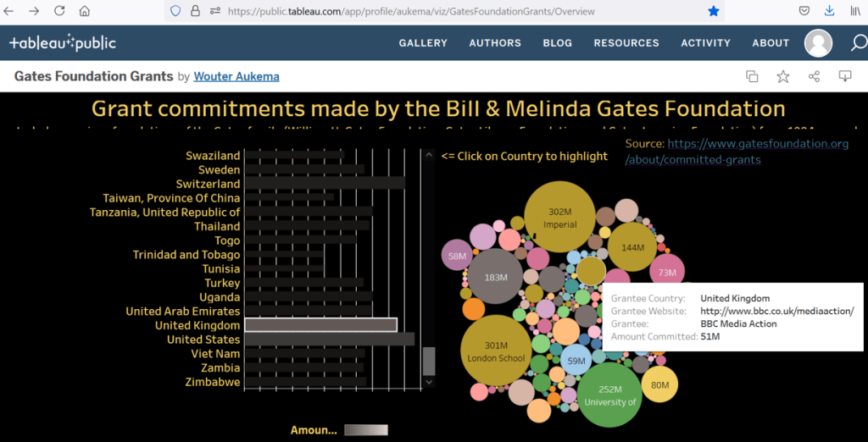This screenshot has width=868, height=442.
Task: Open Firefox downloads panel
Action: click(828, 11)
